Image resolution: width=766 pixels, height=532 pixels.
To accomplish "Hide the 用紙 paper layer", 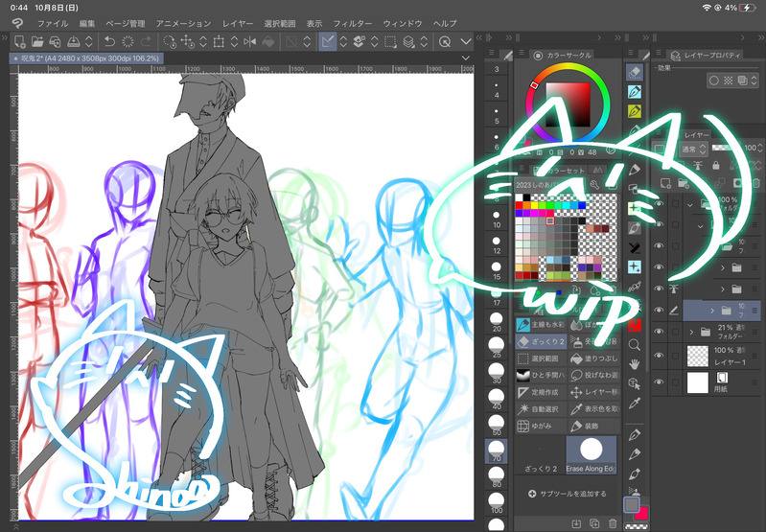I will click(659, 382).
